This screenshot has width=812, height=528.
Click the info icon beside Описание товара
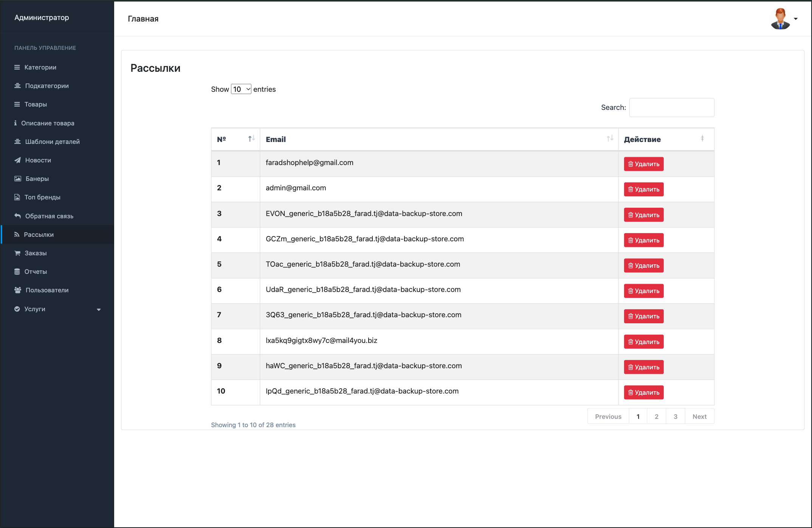(x=15, y=123)
